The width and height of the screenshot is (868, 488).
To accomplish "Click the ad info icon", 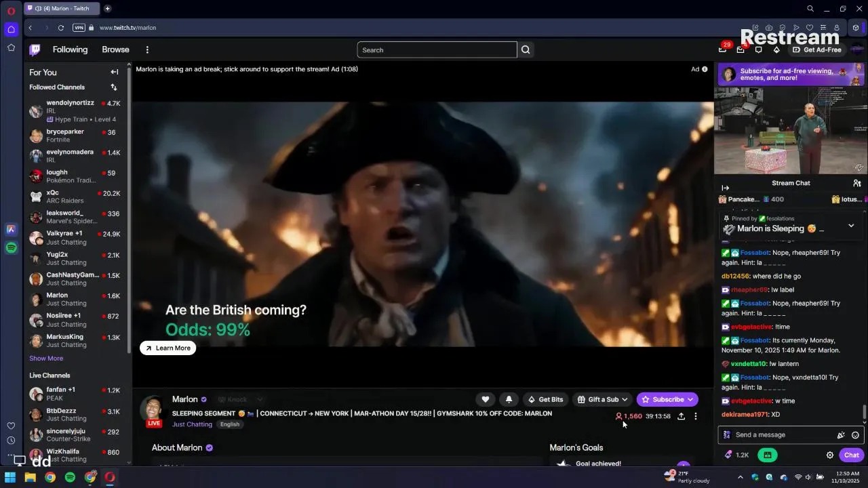I will pos(705,69).
